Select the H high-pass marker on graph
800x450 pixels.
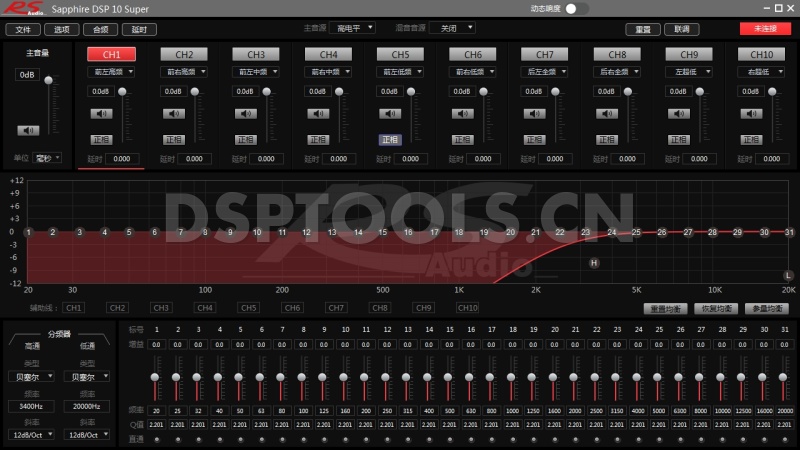click(594, 263)
